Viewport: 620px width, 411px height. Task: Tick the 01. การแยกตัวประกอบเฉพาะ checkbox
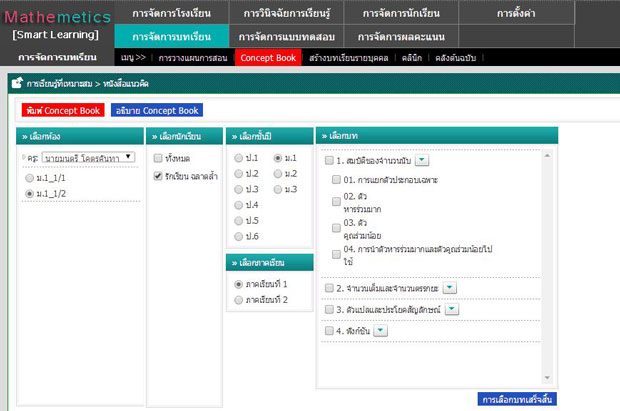[x=337, y=180]
